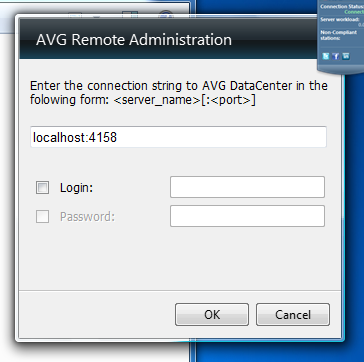Select the Password text input box
The width and height of the screenshot is (364, 362).
pos(247,216)
